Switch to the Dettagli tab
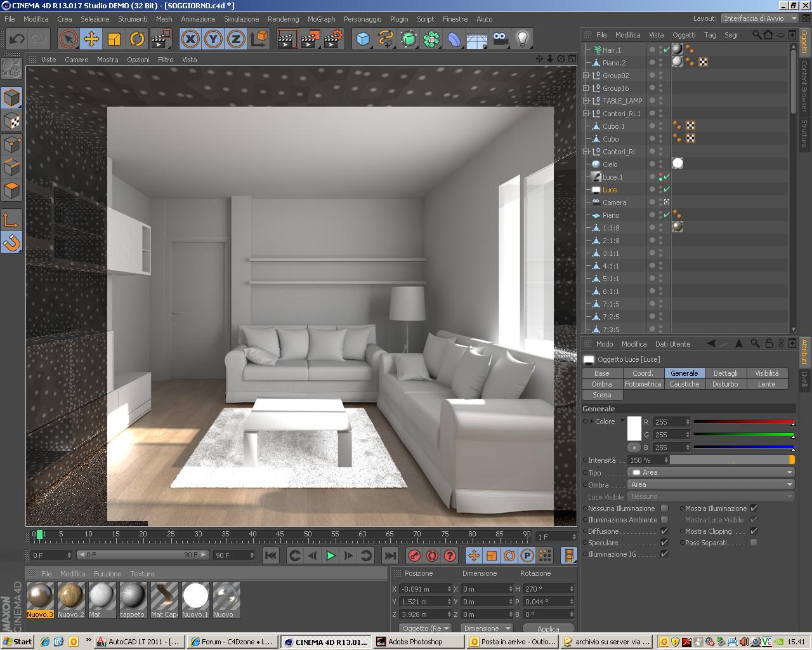The height and width of the screenshot is (650, 812). pos(725,373)
